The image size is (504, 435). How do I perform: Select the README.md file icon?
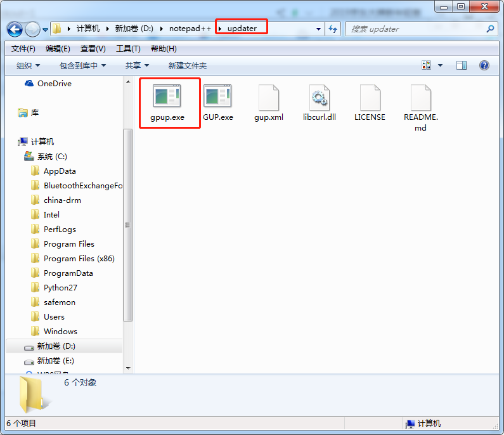click(x=421, y=98)
